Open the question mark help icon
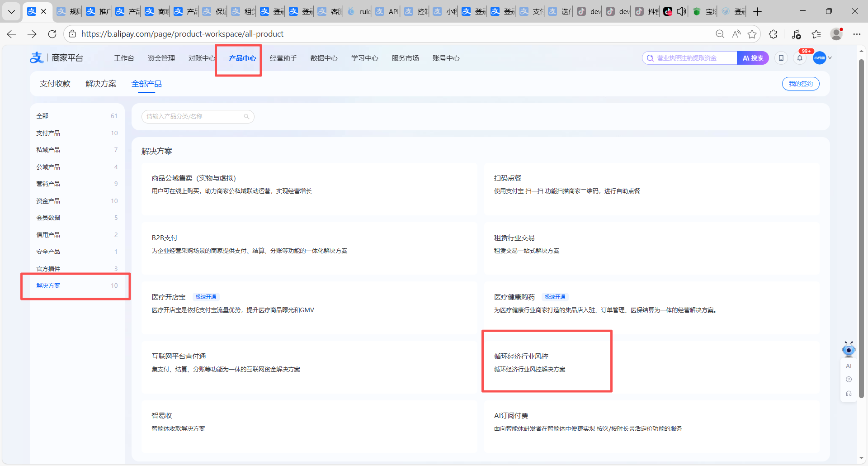868x466 pixels. 849,380
